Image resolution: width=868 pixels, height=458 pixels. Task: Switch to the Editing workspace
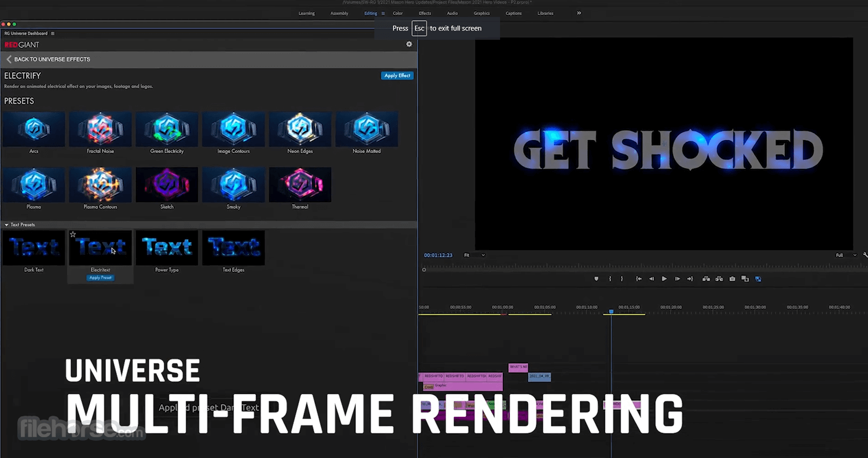(371, 13)
